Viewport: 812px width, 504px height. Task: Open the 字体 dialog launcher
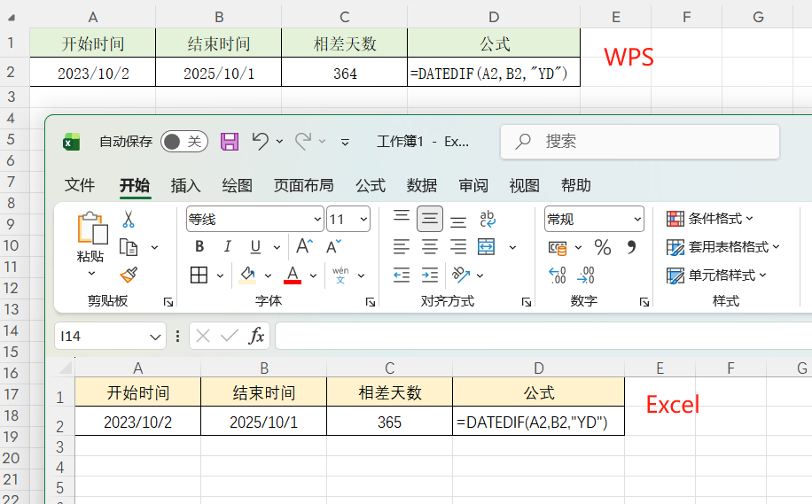click(371, 302)
